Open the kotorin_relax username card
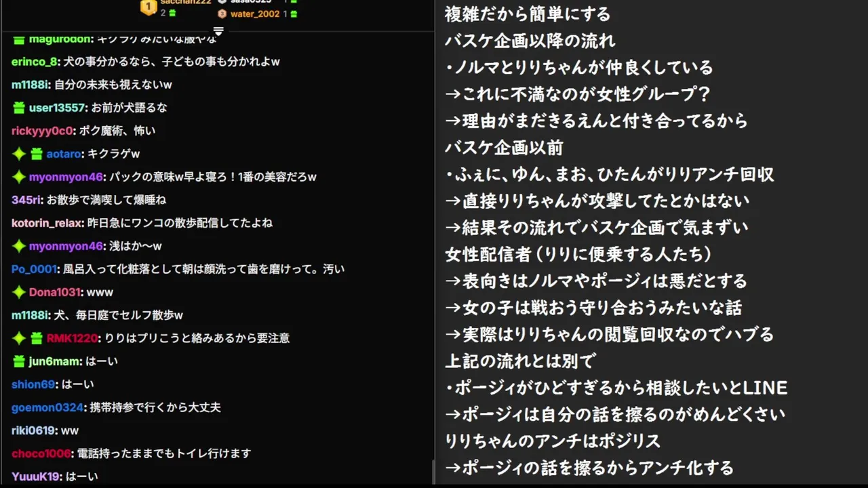The height and width of the screenshot is (488, 868). (47, 223)
